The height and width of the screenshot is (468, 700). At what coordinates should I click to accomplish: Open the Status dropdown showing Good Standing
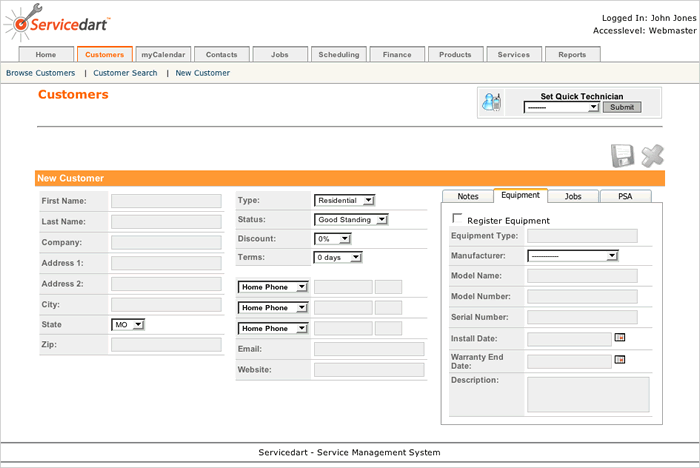click(x=350, y=220)
